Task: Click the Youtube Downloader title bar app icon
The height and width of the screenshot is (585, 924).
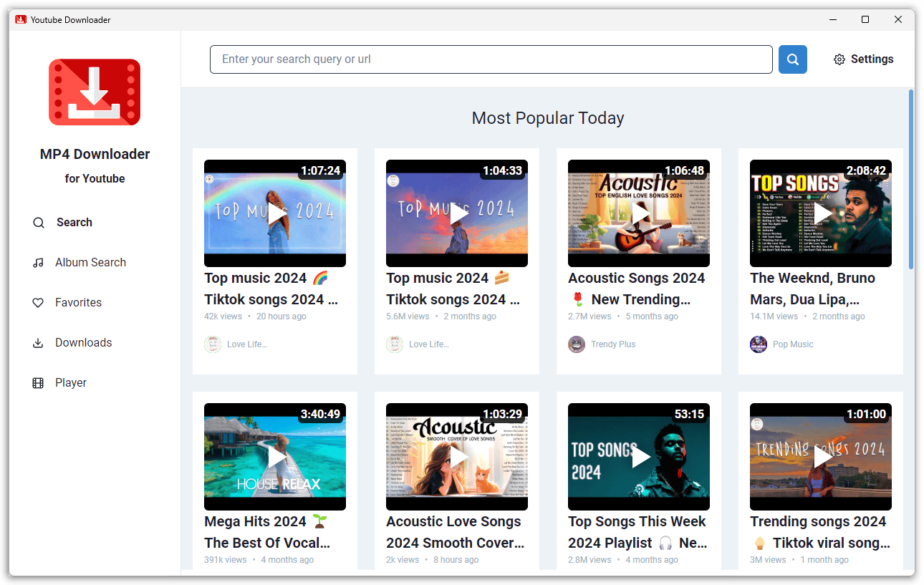Action: [x=21, y=19]
